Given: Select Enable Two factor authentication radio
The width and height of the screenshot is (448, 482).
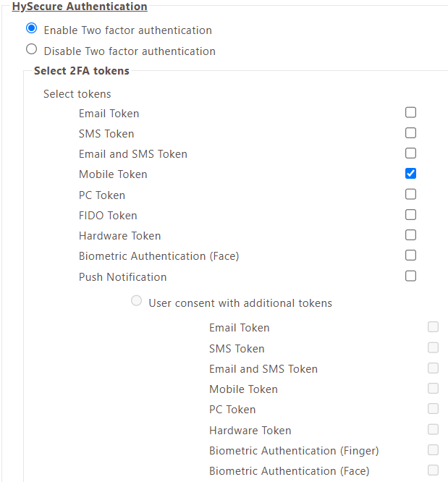Looking at the screenshot, I should click(x=31, y=28).
